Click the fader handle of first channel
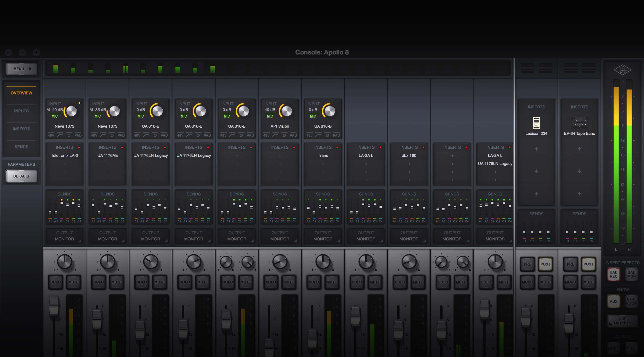 (x=54, y=306)
